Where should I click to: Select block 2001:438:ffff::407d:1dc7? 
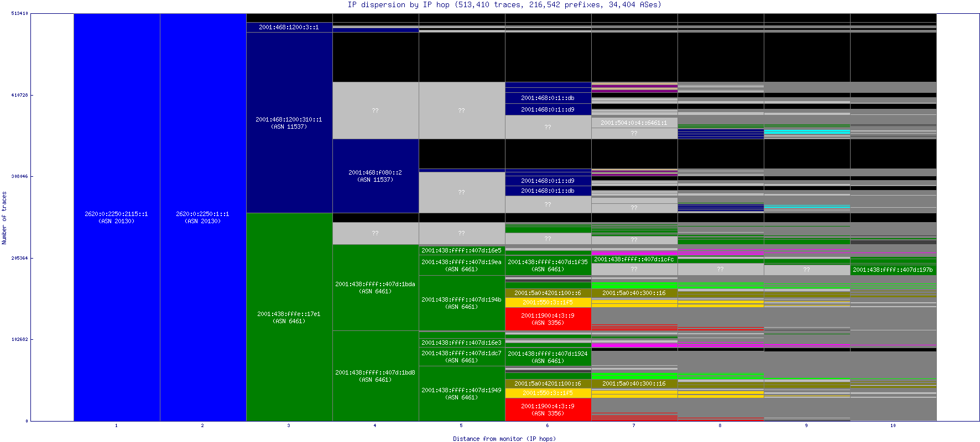click(x=462, y=356)
